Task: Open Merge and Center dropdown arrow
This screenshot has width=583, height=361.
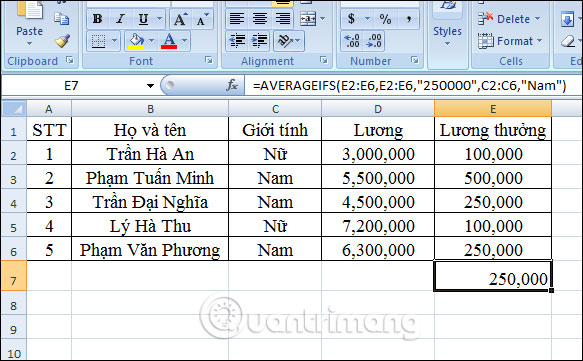Action: (322, 19)
